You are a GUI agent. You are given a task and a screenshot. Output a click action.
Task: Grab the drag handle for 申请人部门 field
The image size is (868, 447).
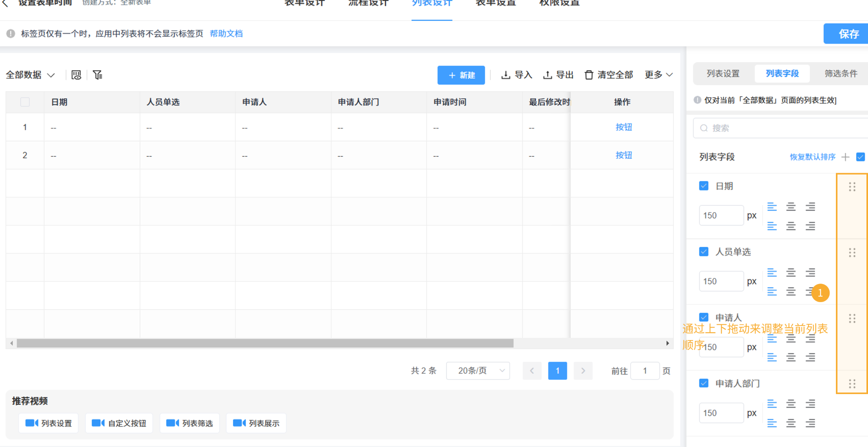coord(852,384)
